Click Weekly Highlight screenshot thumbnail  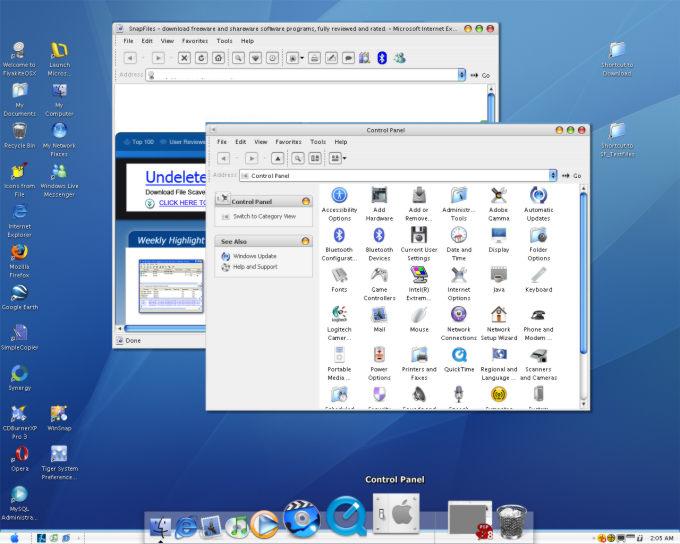tap(171, 286)
